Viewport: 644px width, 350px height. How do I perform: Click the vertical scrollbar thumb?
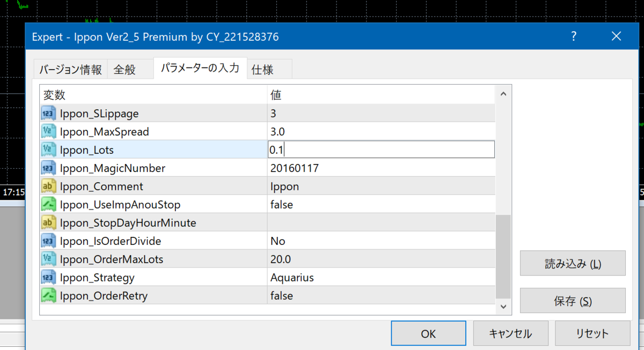503,256
